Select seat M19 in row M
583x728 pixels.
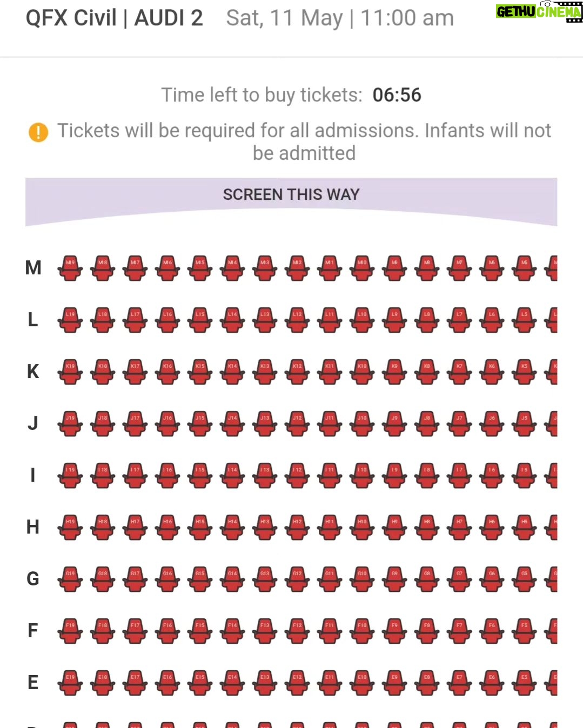(70, 268)
